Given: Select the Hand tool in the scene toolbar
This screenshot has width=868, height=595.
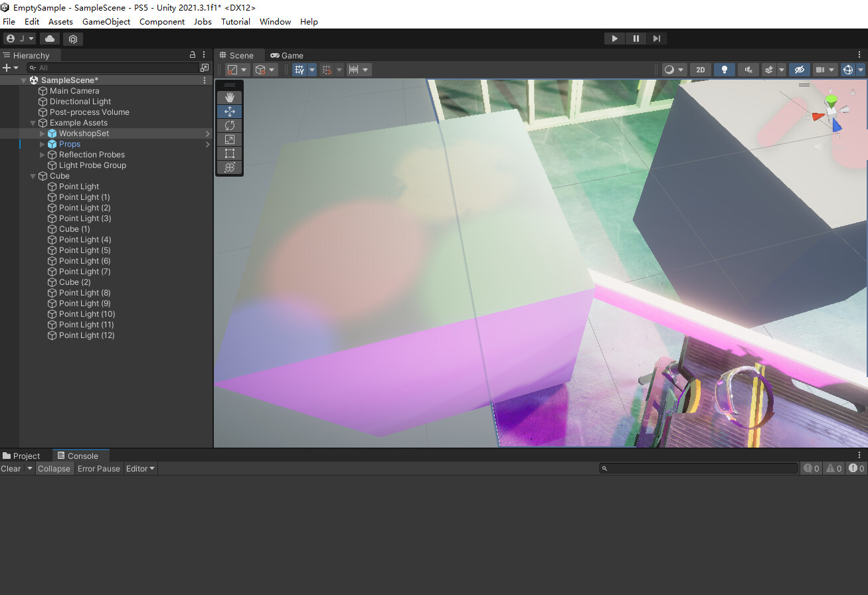Looking at the screenshot, I should pyautogui.click(x=229, y=97).
